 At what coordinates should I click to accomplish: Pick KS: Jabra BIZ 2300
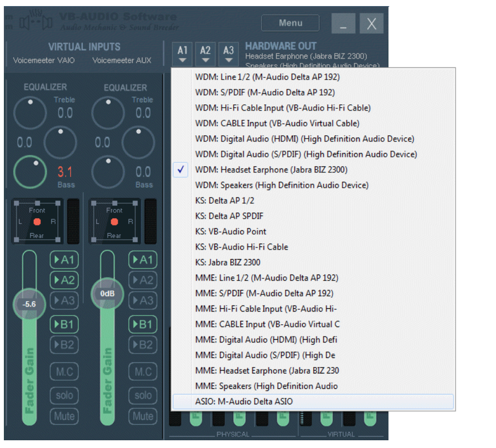pyautogui.click(x=313, y=262)
